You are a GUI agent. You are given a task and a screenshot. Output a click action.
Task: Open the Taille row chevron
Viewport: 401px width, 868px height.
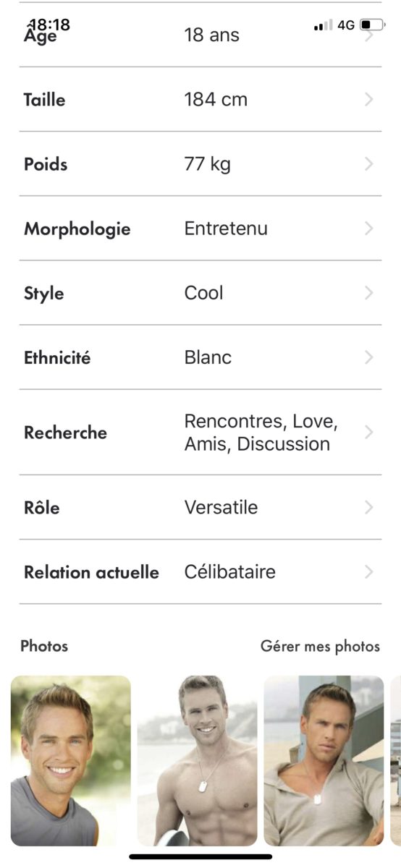pyautogui.click(x=368, y=100)
